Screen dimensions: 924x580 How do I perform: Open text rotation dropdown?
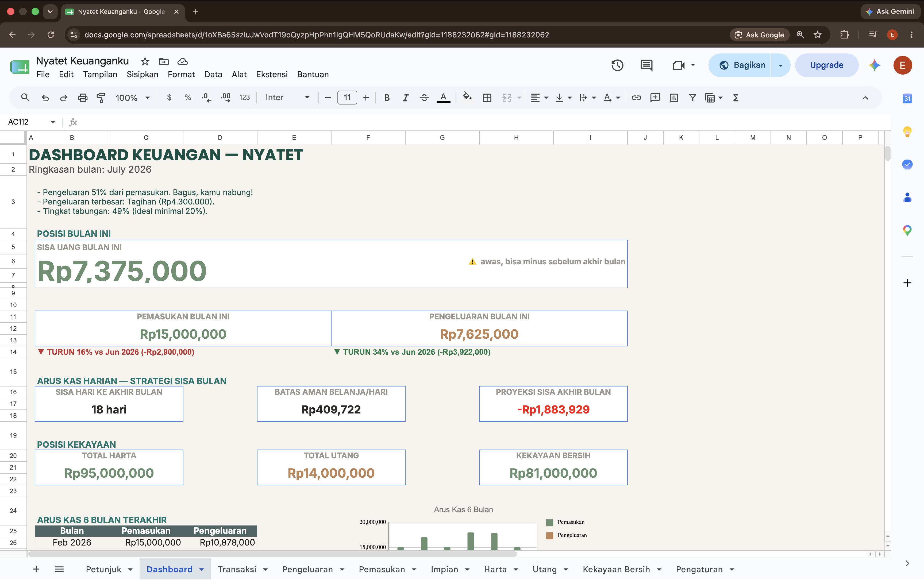[x=612, y=98]
